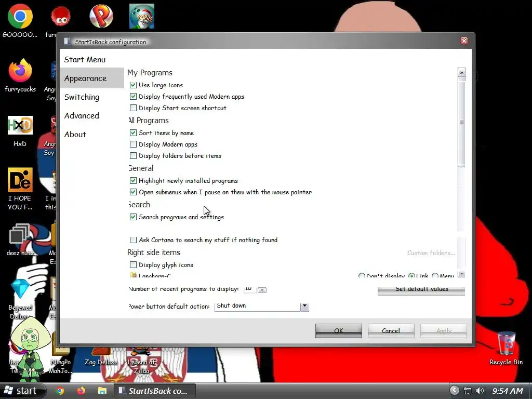Open the HxD desktop icon

tap(20, 125)
